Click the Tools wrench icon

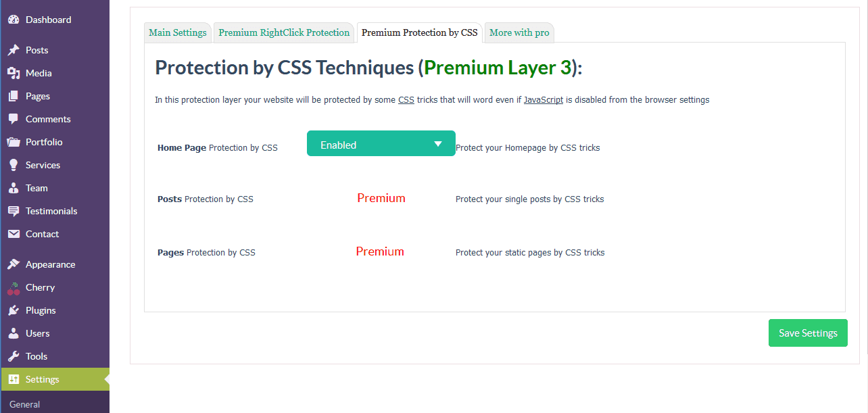(x=14, y=356)
